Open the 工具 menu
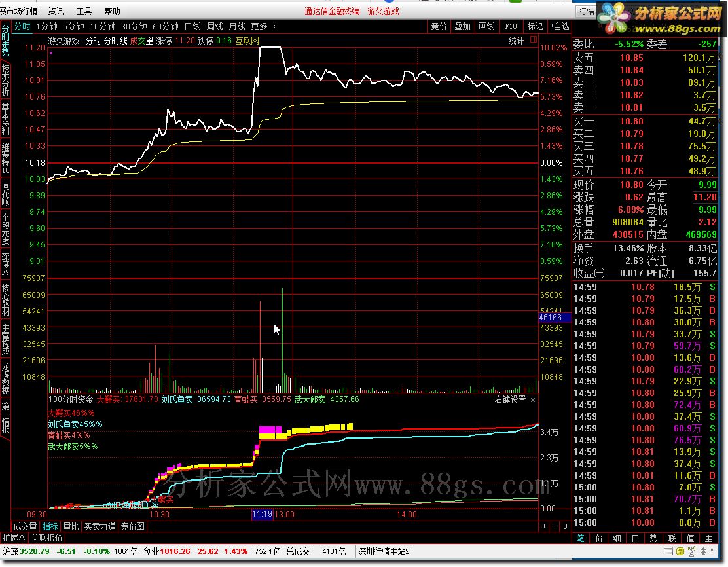Viewport: 728px width, 567px height. pyautogui.click(x=84, y=10)
